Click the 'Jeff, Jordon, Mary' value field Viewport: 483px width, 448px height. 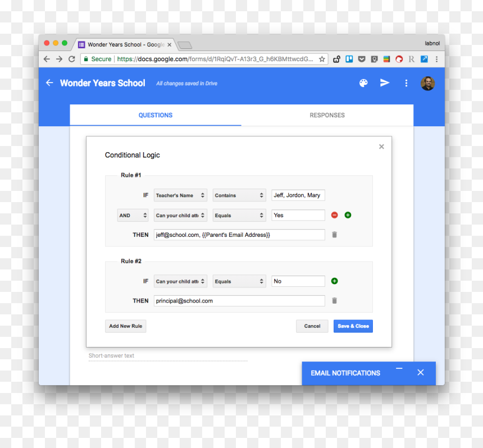point(298,195)
